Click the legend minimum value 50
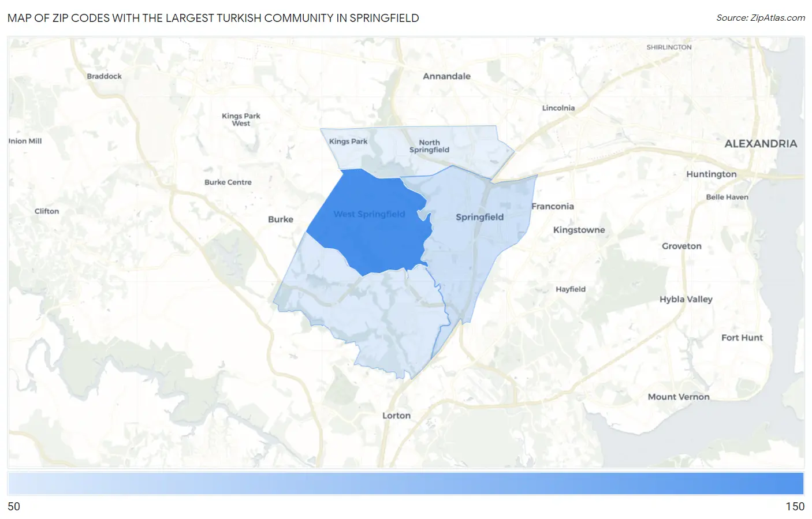The width and height of the screenshot is (812, 519). point(14,506)
